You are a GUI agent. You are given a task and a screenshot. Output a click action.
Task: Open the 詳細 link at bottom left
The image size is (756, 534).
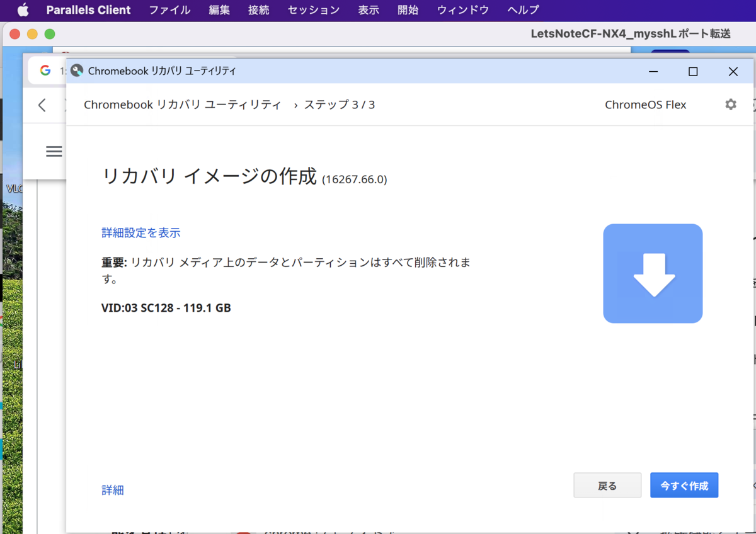click(113, 490)
